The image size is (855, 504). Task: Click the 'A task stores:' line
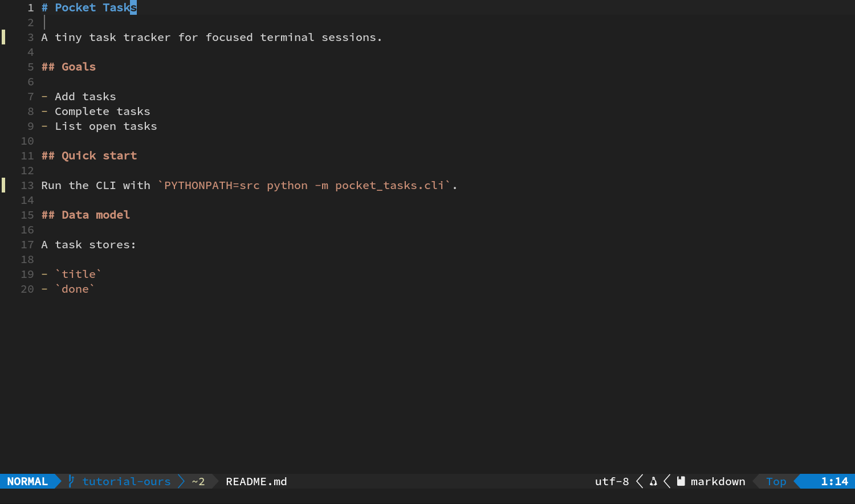point(89,244)
